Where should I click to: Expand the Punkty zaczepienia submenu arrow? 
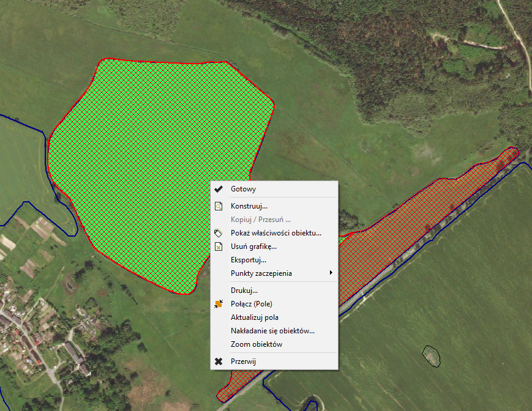331,273
